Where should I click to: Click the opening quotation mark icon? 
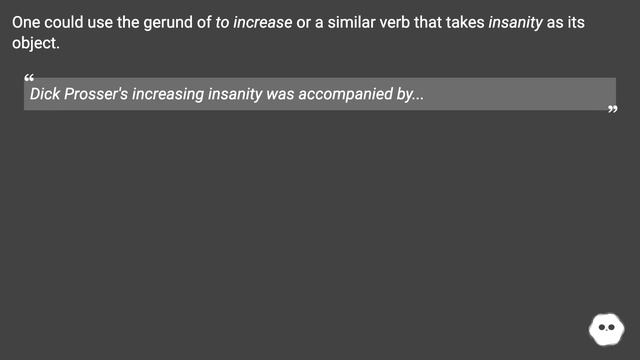[29, 77]
